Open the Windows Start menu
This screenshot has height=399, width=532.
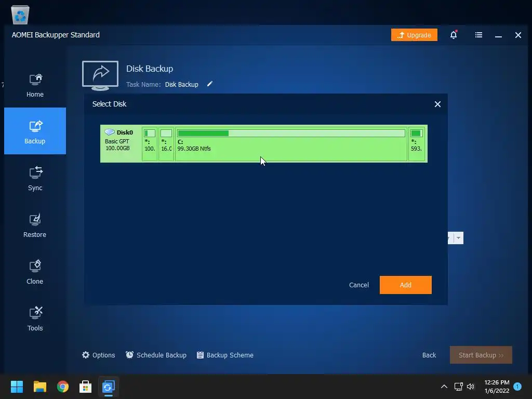[17, 387]
